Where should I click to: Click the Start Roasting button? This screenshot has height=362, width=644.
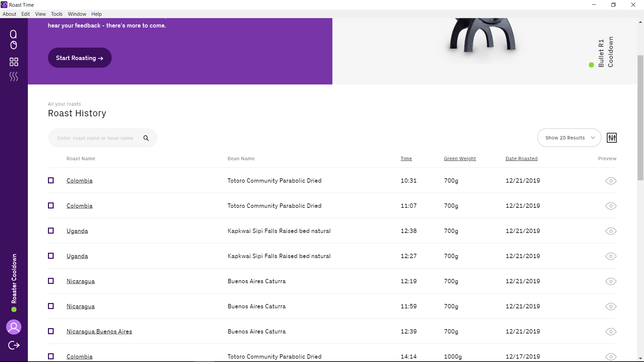tap(79, 58)
